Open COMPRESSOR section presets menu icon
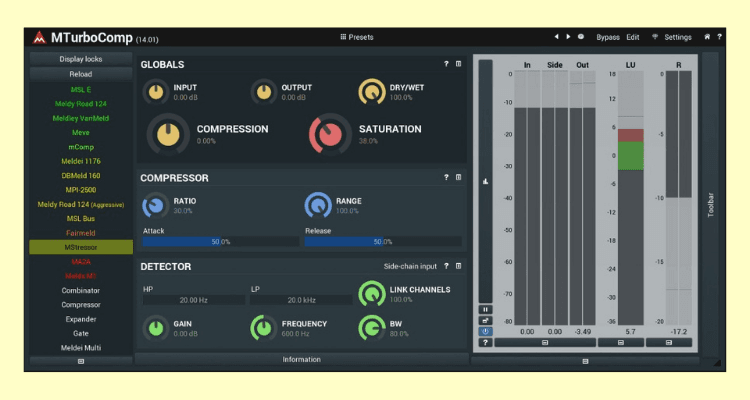 pos(458,177)
